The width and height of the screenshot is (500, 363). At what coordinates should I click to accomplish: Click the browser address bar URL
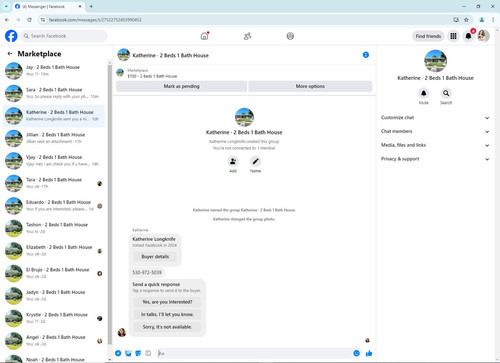click(95, 20)
